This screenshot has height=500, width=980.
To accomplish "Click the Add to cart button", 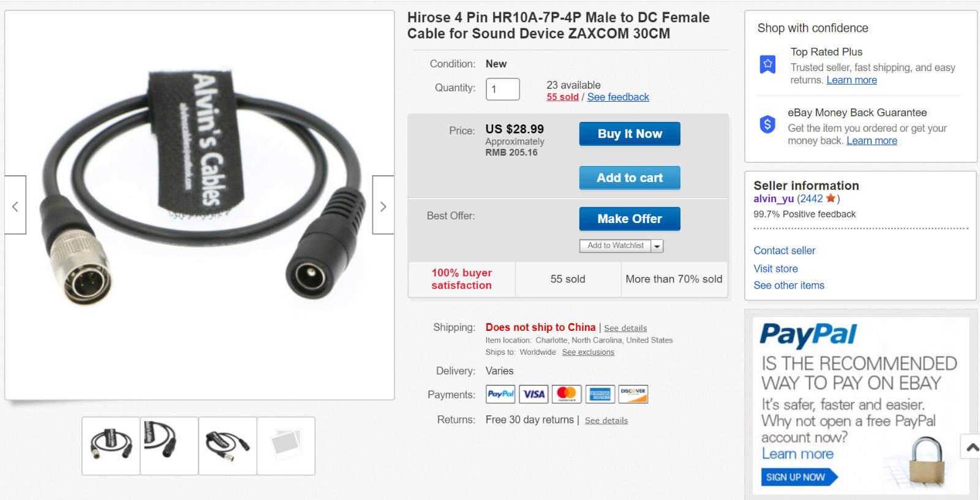I will 630,178.
